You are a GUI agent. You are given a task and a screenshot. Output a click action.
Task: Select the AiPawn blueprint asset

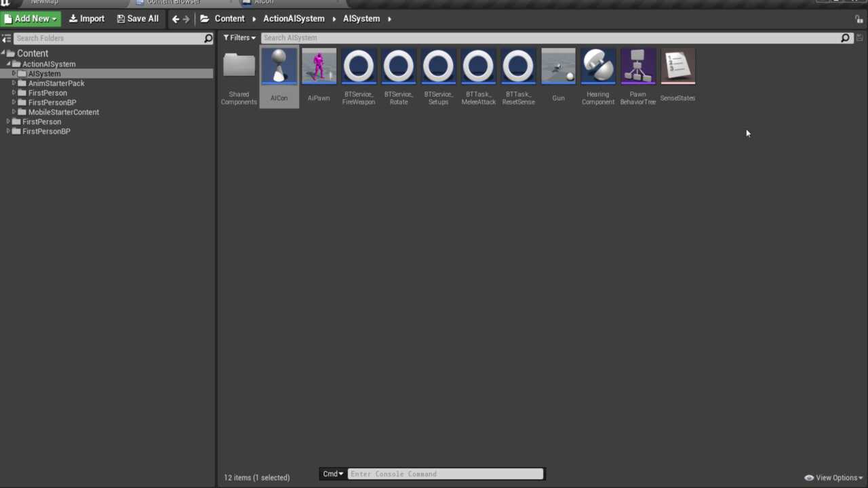pyautogui.click(x=319, y=77)
